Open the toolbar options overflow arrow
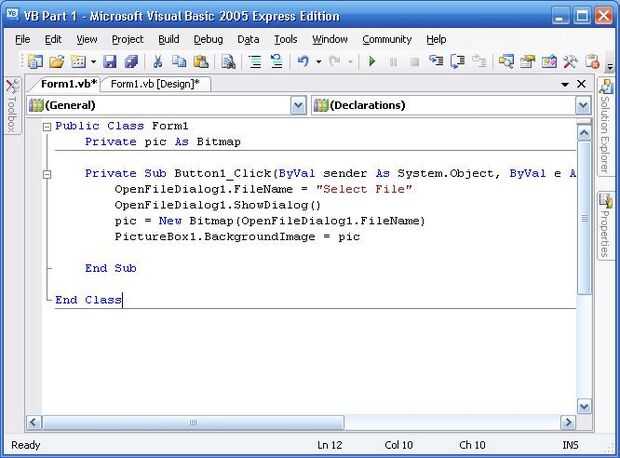 [610, 66]
